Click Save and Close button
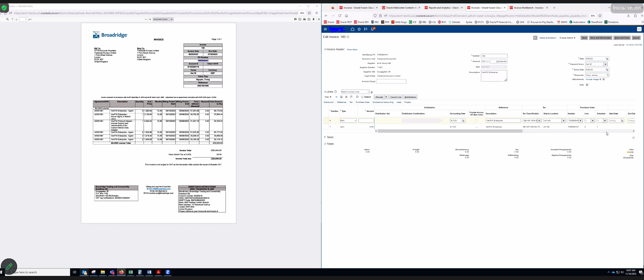Viewport: 644px width, 280px height. (x=622, y=38)
